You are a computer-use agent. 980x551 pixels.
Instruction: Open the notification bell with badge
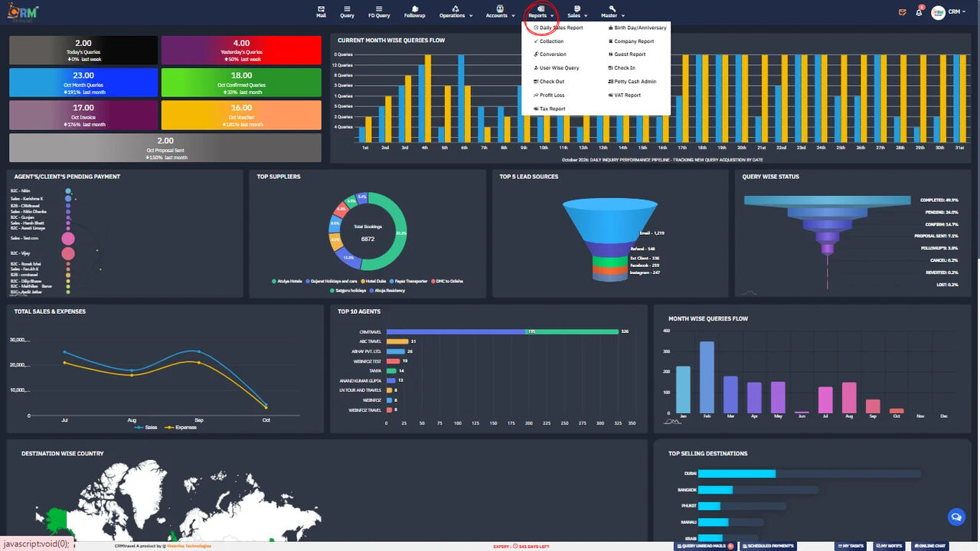[x=920, y=12]
